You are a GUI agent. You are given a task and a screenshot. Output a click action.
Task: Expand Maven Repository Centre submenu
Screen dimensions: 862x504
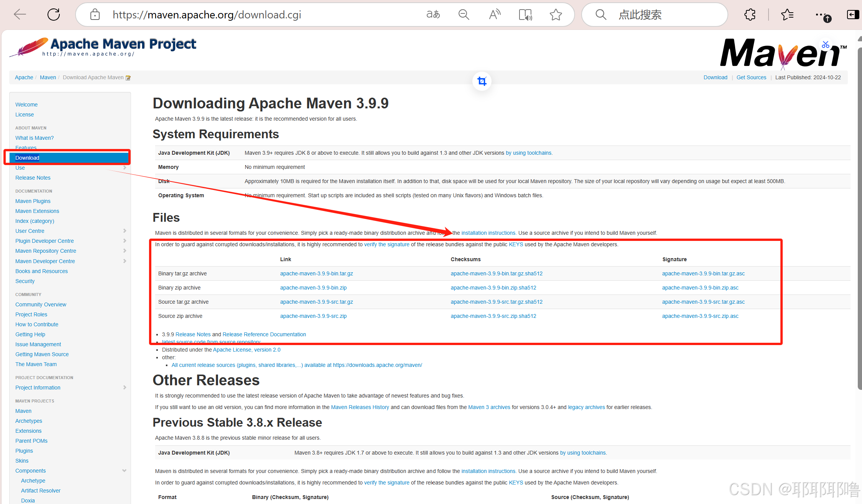(125, 250)
